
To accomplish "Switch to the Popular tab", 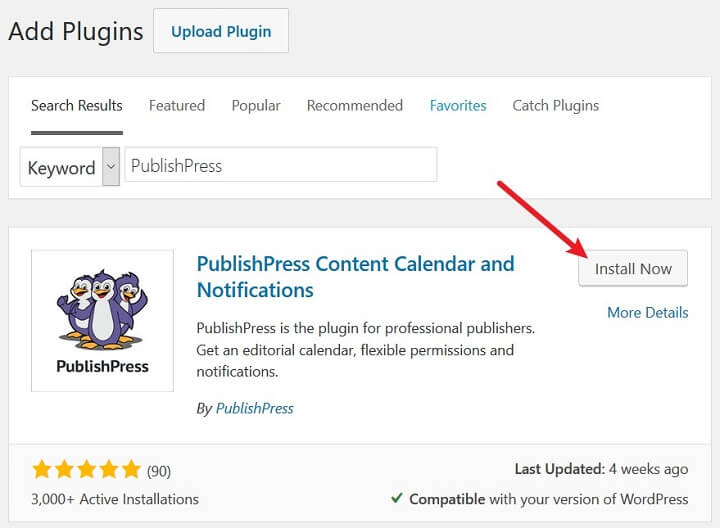I will 256,106.
